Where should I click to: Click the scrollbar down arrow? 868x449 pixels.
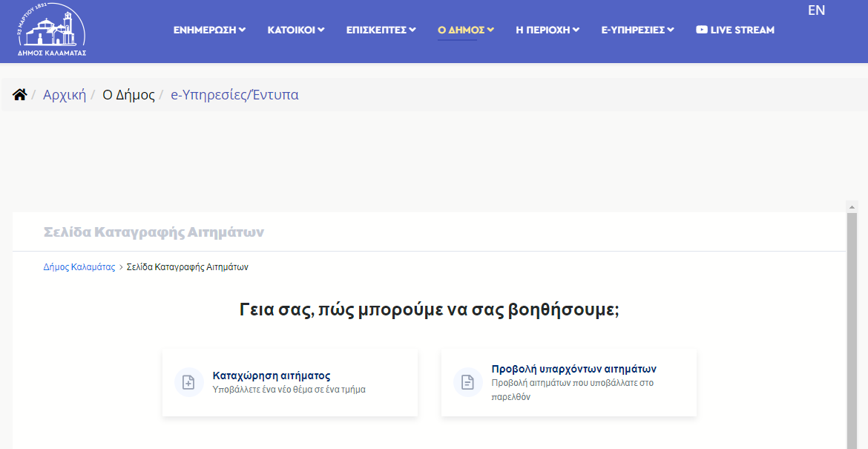[852, 443]
